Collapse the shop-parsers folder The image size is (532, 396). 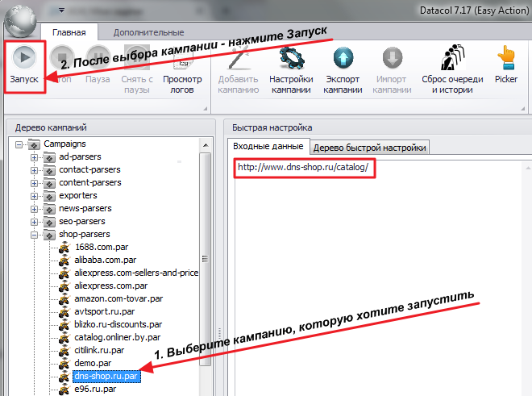tap(35, 235)
